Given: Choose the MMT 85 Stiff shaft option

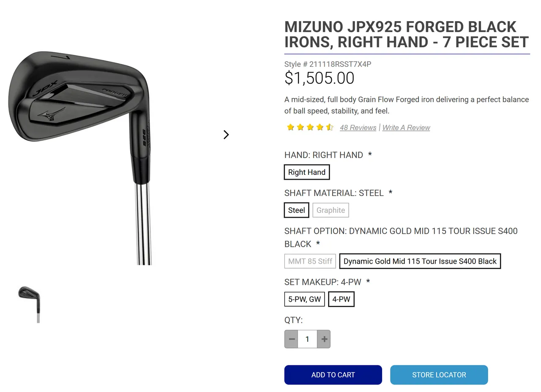Looking at the screenshot, I should (x=310, y=261).
